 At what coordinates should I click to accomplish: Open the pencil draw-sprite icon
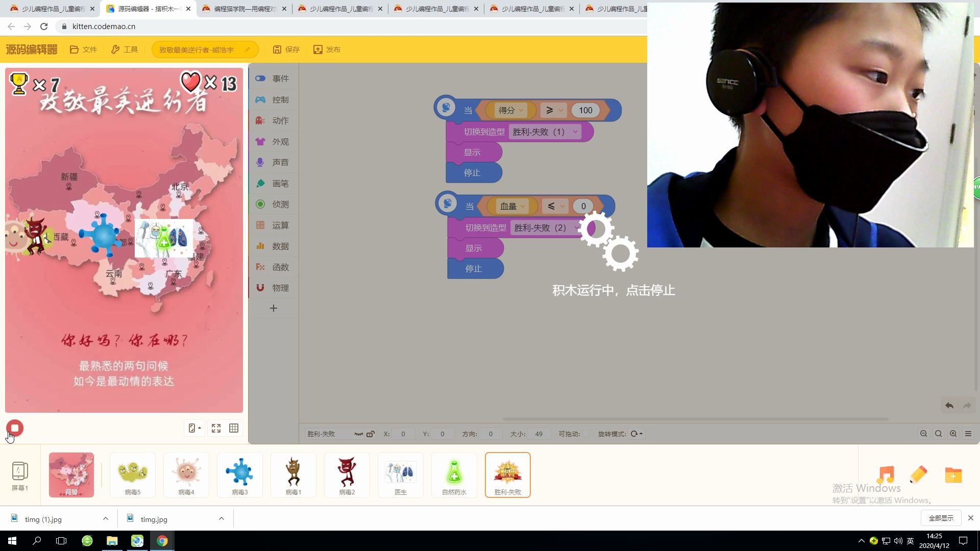click(x=918, y=474)
